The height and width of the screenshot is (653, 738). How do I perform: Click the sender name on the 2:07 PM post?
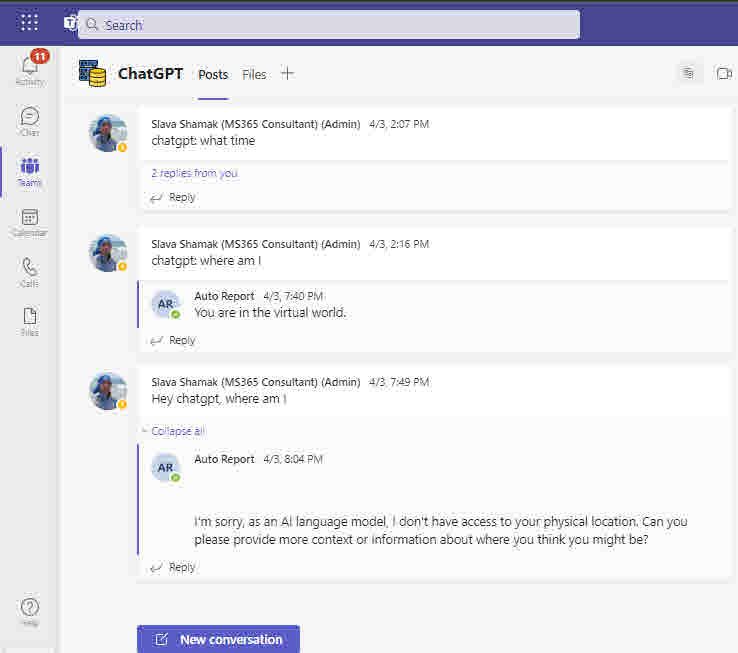[256, 124]
